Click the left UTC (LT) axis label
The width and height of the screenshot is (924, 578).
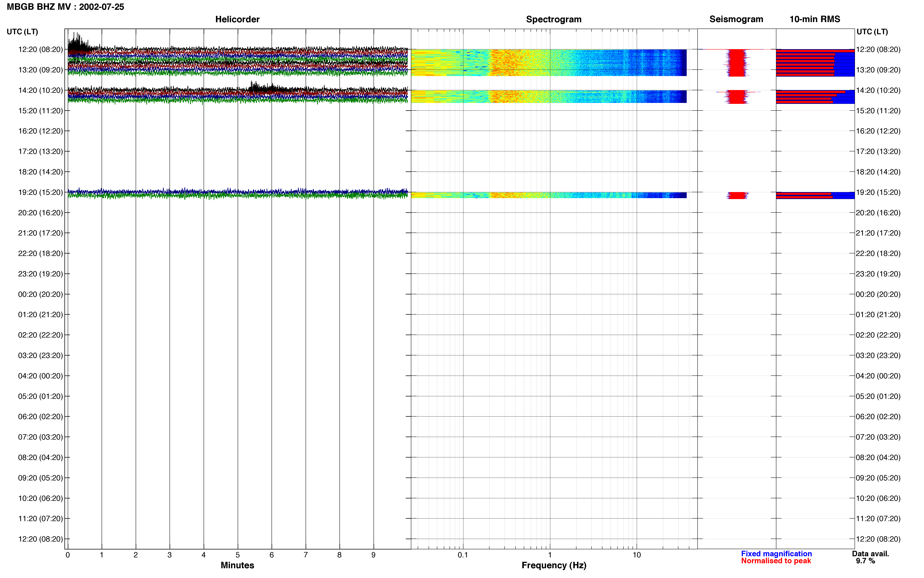point(22,32)
